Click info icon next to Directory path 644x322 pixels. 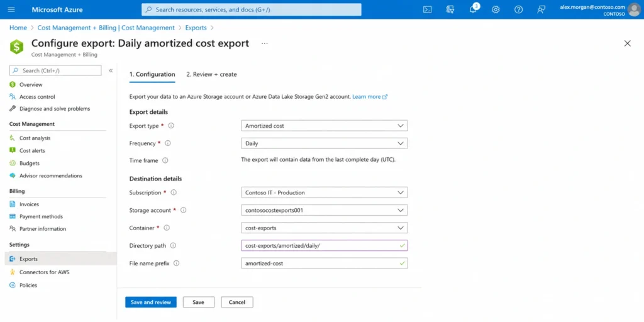pyautogui.click(x=173, y=246)
